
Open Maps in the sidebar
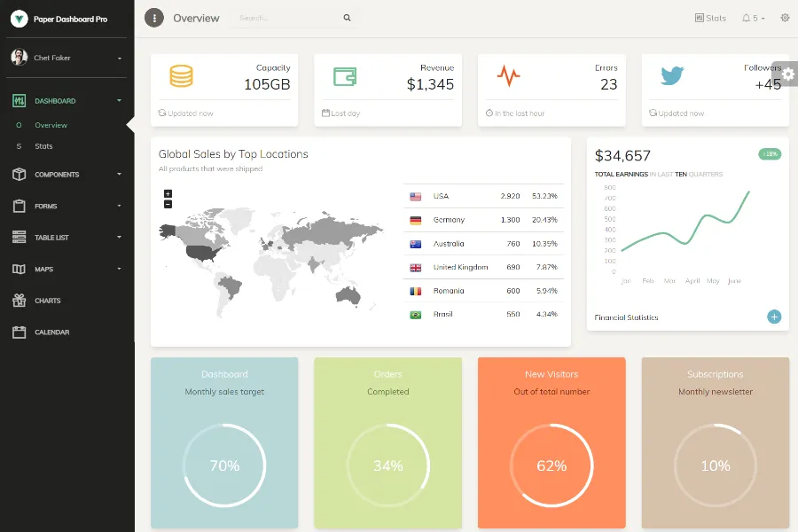44,270
